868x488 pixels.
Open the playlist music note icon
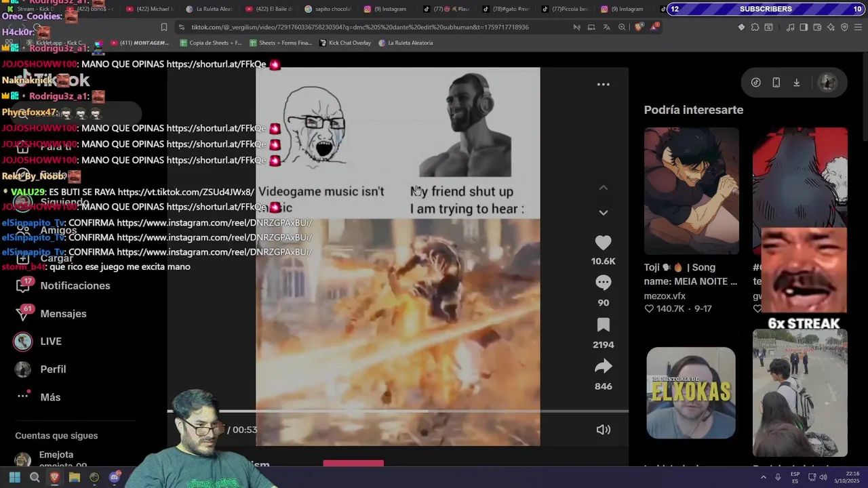tap(790, 27)
